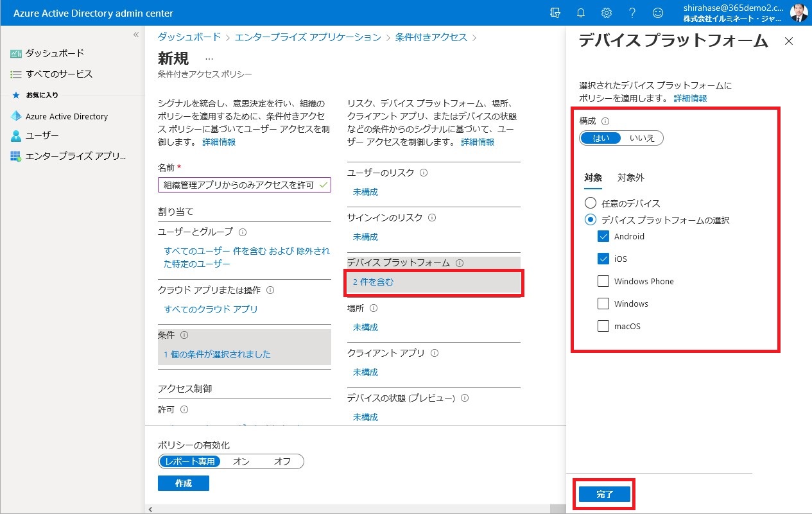812x514 pixels.
Task: Collapse the left sidebar with the double chevron
Action: click(136, 35)
